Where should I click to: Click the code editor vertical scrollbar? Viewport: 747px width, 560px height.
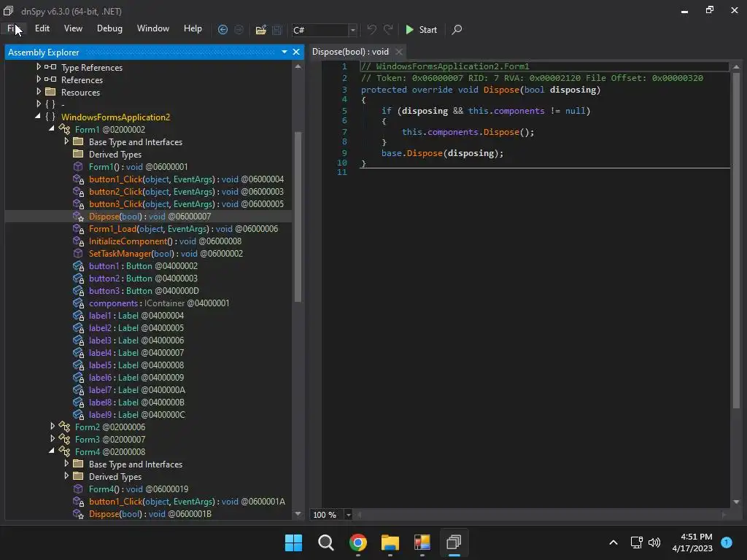736,241
